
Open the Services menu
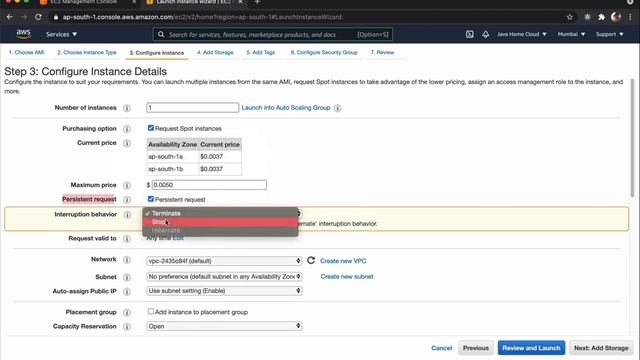click(x=61, y=34)
